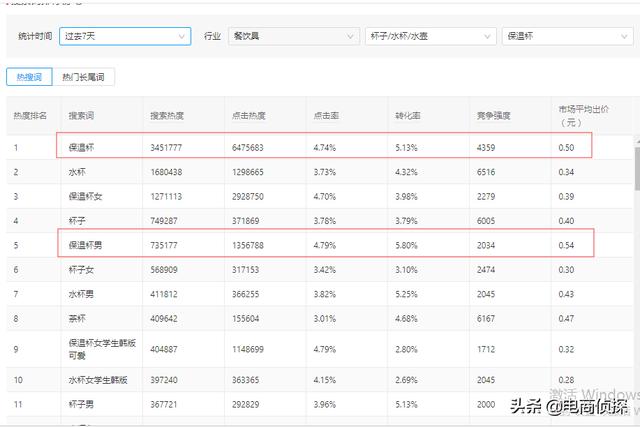The height and width of the screenshot is (427, 640).
Task: Click the vertical scrollbar thumb of the table
Action: 637,169
